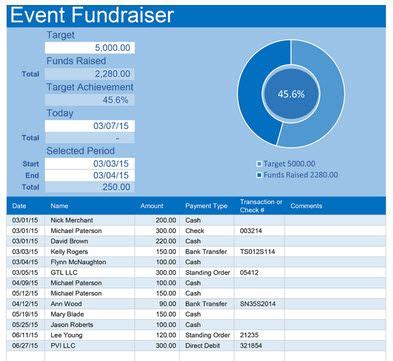Select the Lee Young name cell

[x=90, y=335]
